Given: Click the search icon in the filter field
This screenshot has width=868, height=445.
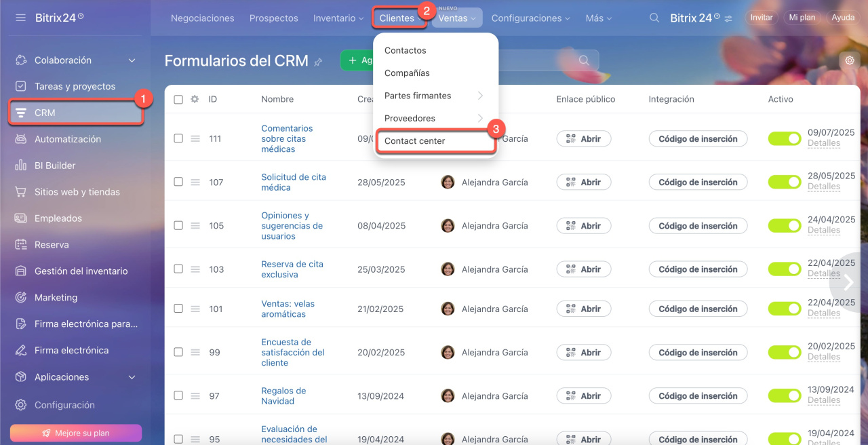Looking at the screenshot, I should pyautogui.click(x=584, y=60).
